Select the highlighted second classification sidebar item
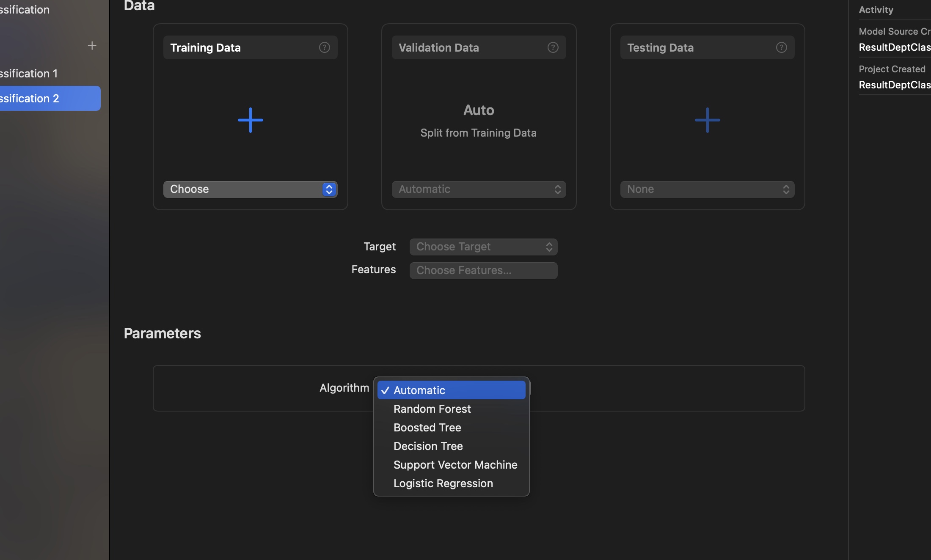Viewport: 931px width, 560px height. 30,99
